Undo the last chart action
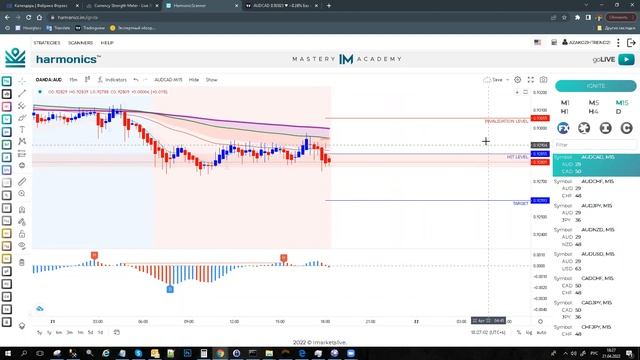Screen dimensions: 640x360 coord(136,80)
